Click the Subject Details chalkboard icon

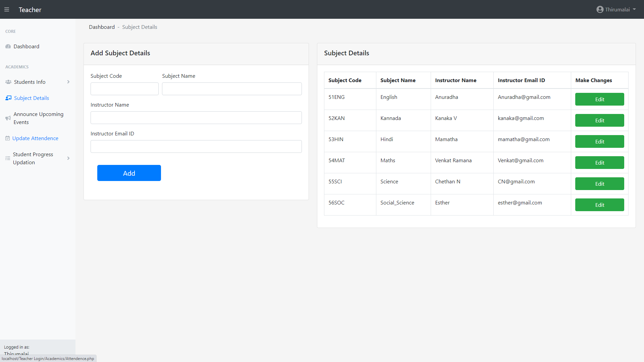point(8,98)
